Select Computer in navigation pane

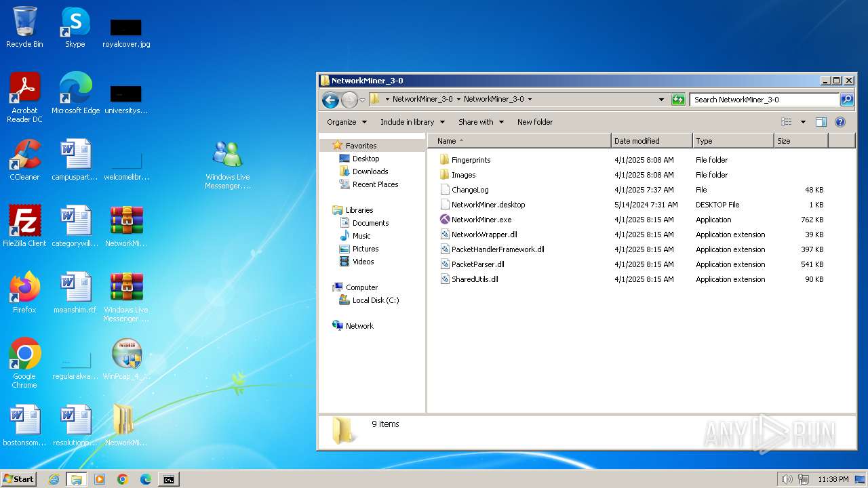pos(361,287)
